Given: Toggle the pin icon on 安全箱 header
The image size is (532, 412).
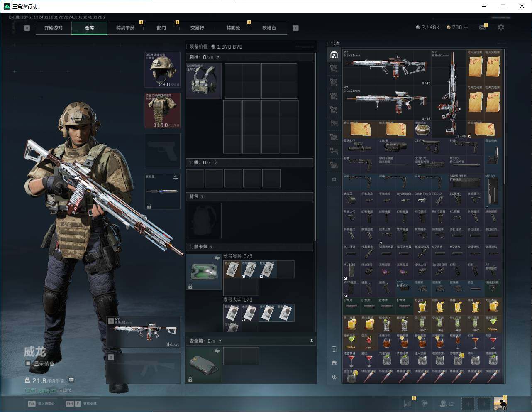Looking at the screenshot, I should (x=311, y=341).
